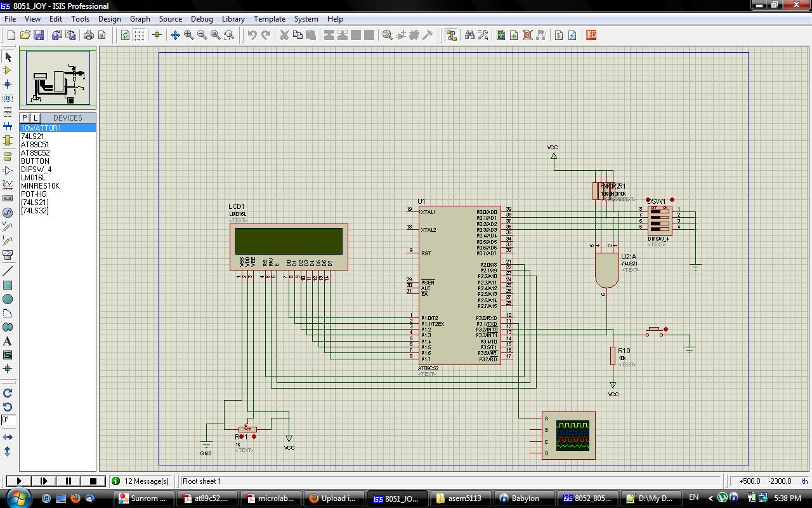Open the ARES PCB layout tool
The width and height of the screenshot is (812, 508).
pyautogui.click(x=591, y=36)
